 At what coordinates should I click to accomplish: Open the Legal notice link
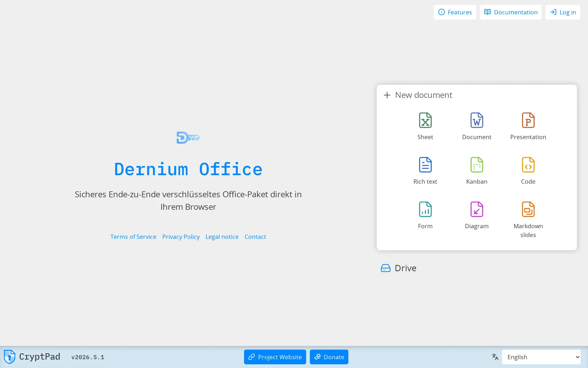222,237
